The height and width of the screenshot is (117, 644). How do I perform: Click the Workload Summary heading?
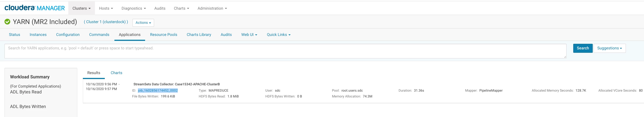[30, 77]
